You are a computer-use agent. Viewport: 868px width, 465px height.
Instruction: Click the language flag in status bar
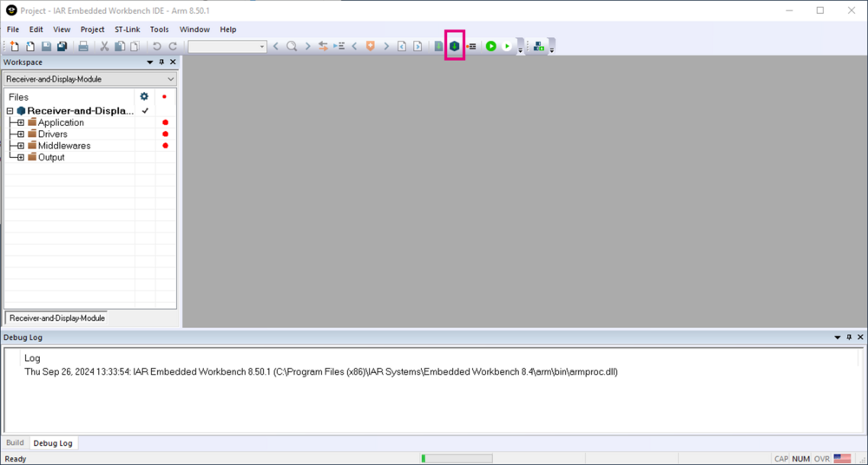click(x=842, y=458)
